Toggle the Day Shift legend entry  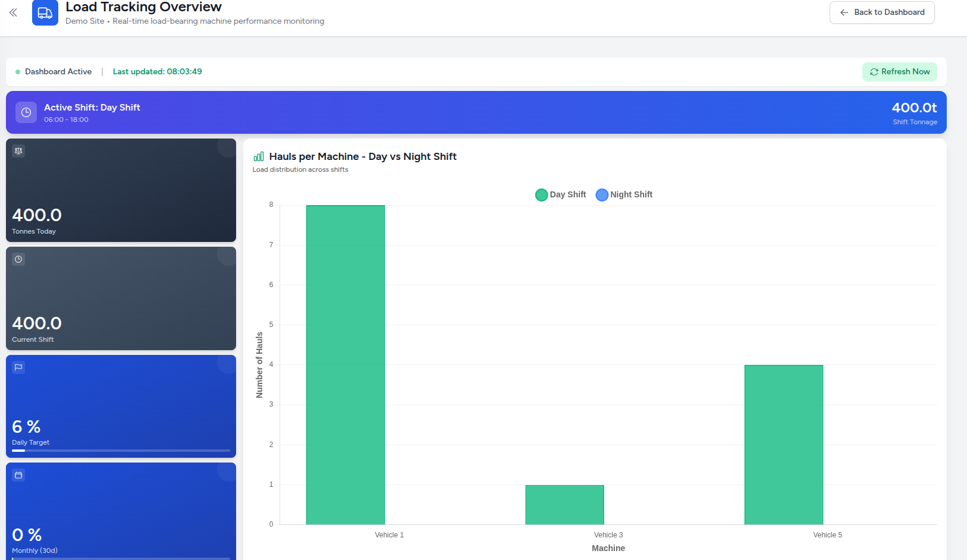(x=560, y=194)
